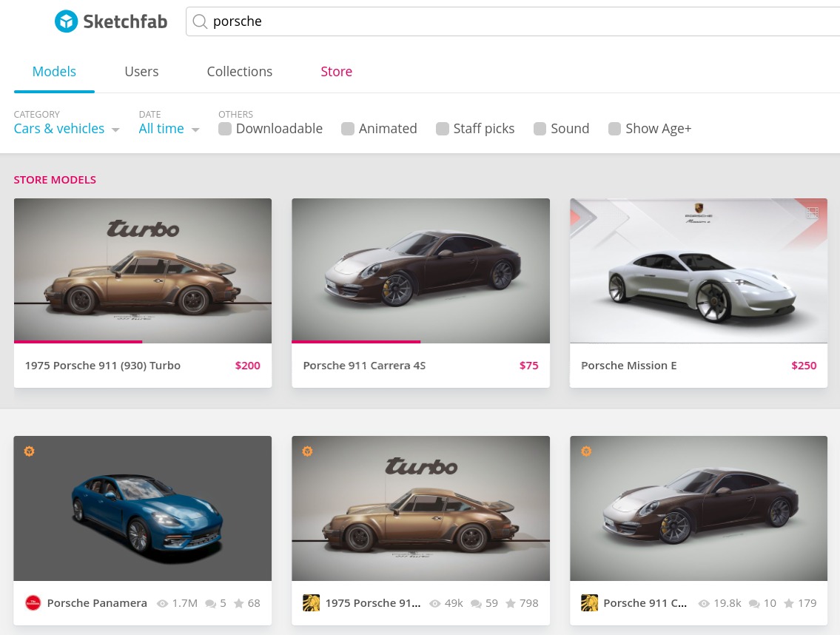The image size is (840, 635).
Task: Open the Porsche 911 Carrera 4S title link
Action: (x=364, y=366)
